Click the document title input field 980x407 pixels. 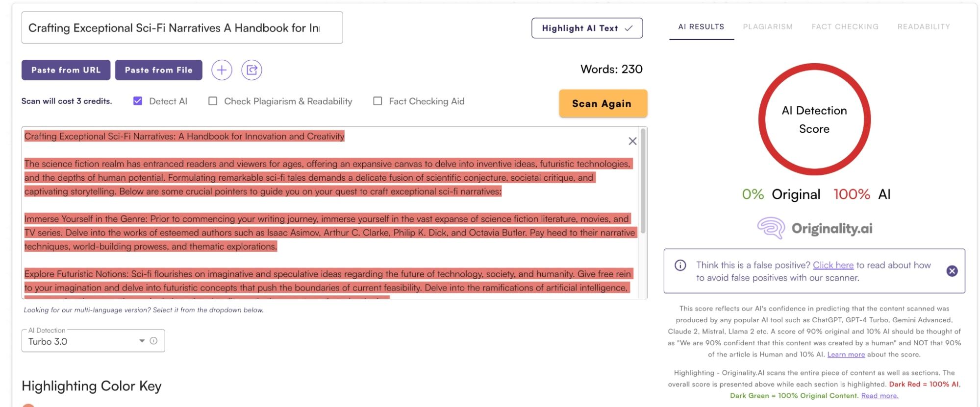182,28
